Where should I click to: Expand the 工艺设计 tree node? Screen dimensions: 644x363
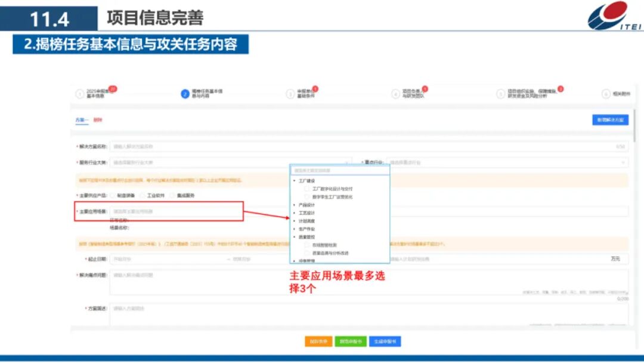click(295, 213)
